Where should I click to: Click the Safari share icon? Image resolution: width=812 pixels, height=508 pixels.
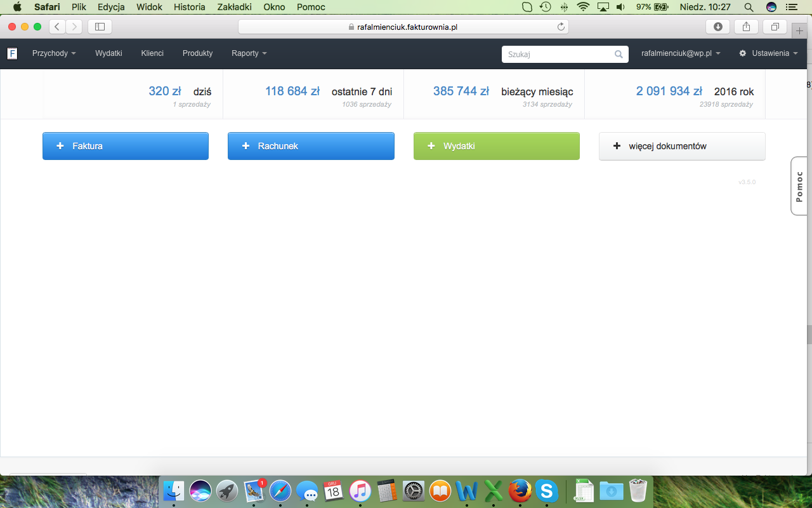746,27
